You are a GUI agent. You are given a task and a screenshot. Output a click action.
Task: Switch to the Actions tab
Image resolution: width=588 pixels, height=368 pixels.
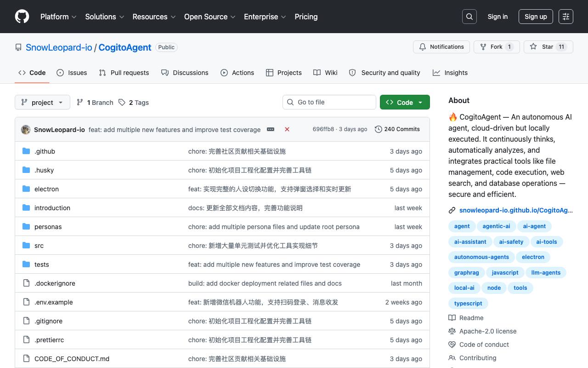[x=237, y=73]
